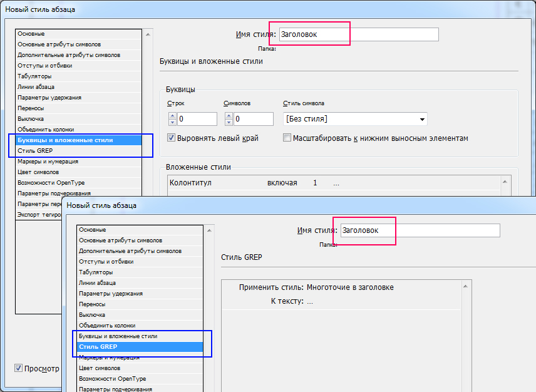
Task: Open 'Стиль символа' dropdown showing [Без стиля]
Action: pos(355,119)
